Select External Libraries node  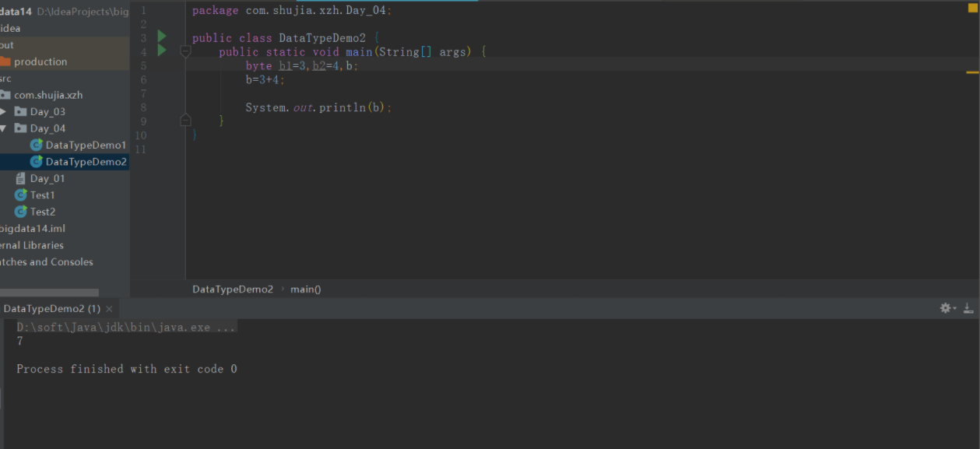32,245
